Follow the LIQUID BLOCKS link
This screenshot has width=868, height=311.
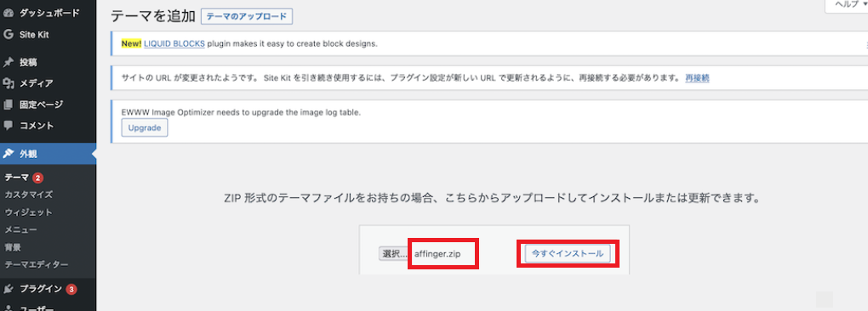point(174,43)
